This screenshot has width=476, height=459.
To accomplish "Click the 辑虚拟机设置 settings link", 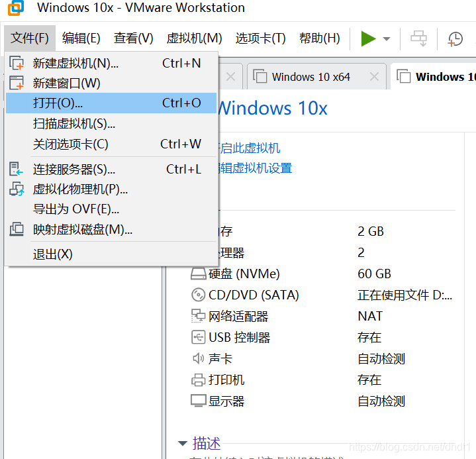I will pos(256,168).
